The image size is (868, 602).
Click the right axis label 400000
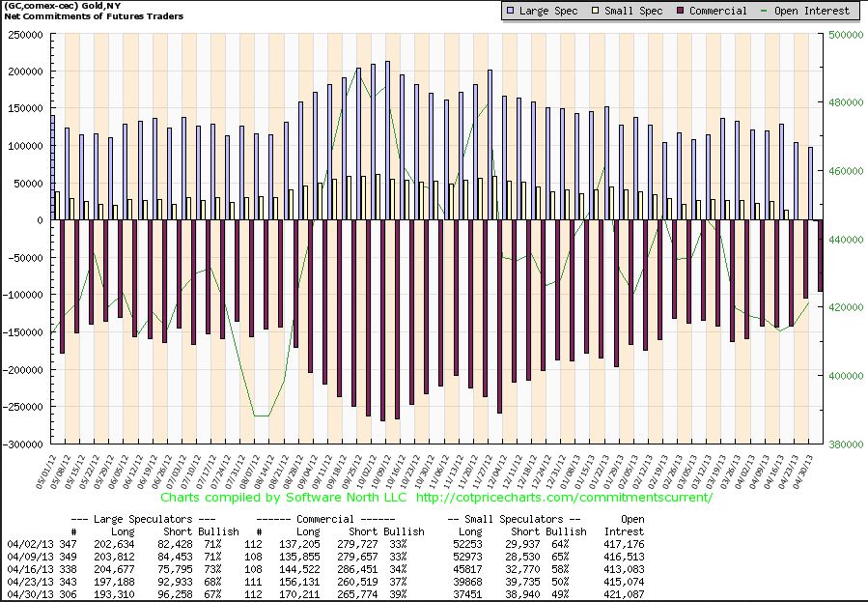coord(846,376)
